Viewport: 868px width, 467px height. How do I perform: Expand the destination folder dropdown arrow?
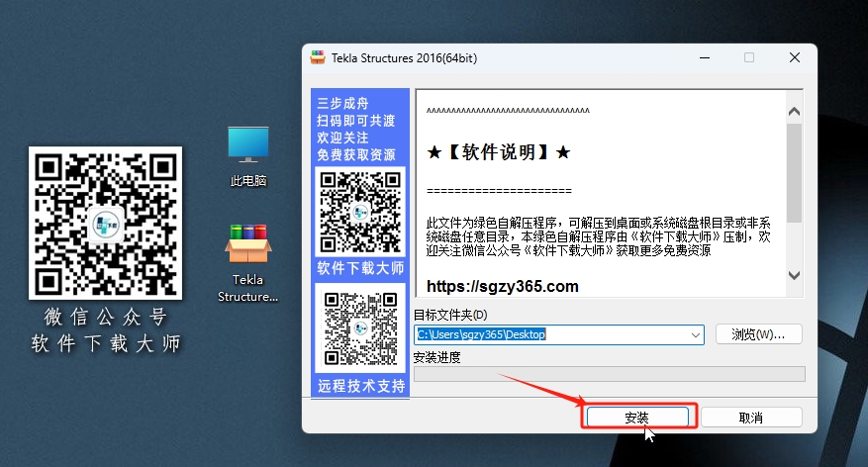696,334
